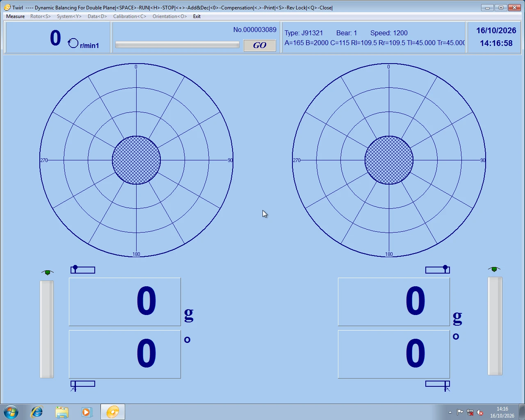Click the right plane angle value box
The height and width of the screenshot is (420, 525).
click(394, 354)
